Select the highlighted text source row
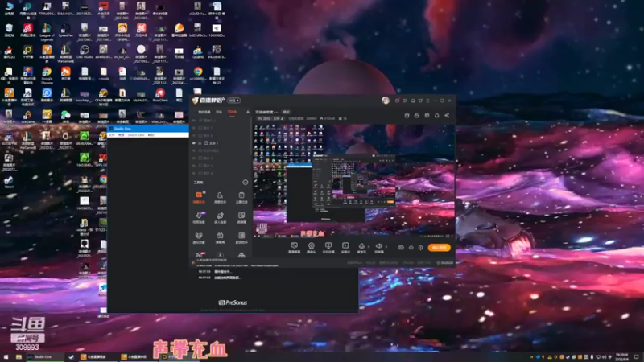644x362 pixels. [220, 143]
